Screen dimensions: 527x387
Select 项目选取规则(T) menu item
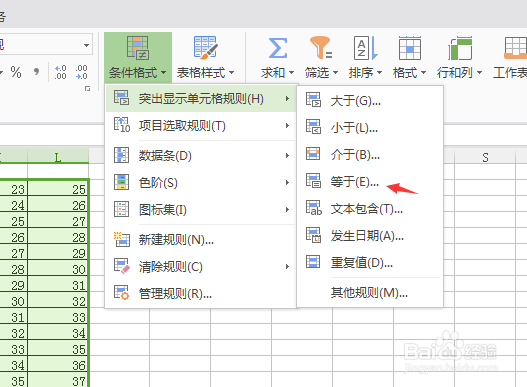coord(201,126)
